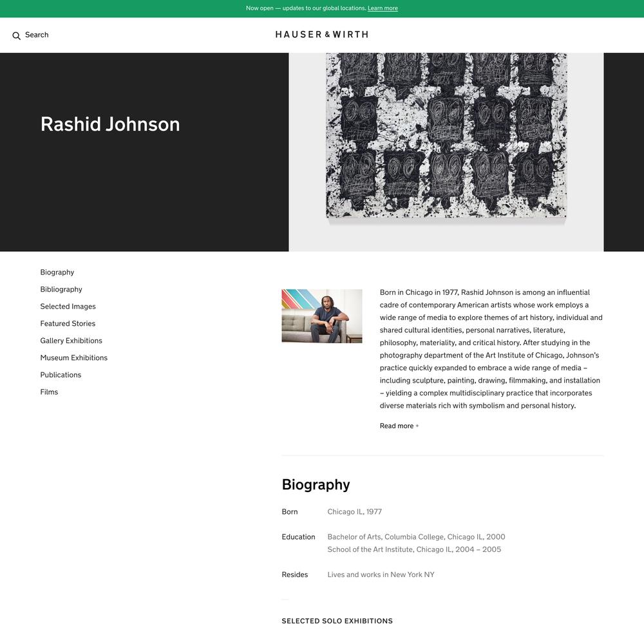Expand biography with Read more
Screen dimensions: 644x644
(399, 426)
